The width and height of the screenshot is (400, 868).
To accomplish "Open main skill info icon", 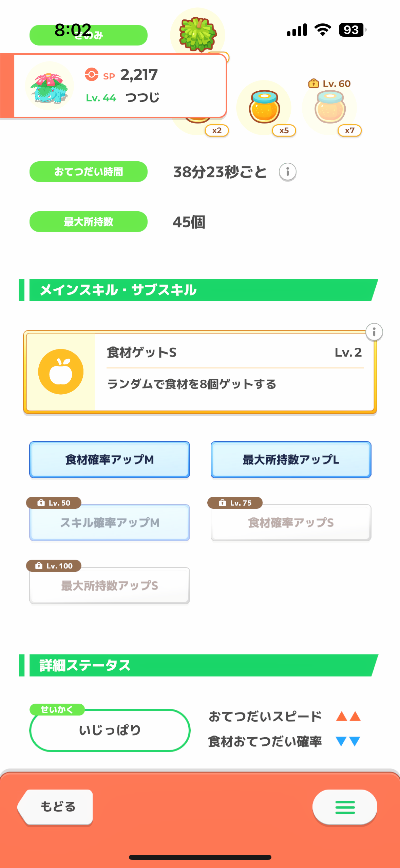I will click(x=374, y=332).
